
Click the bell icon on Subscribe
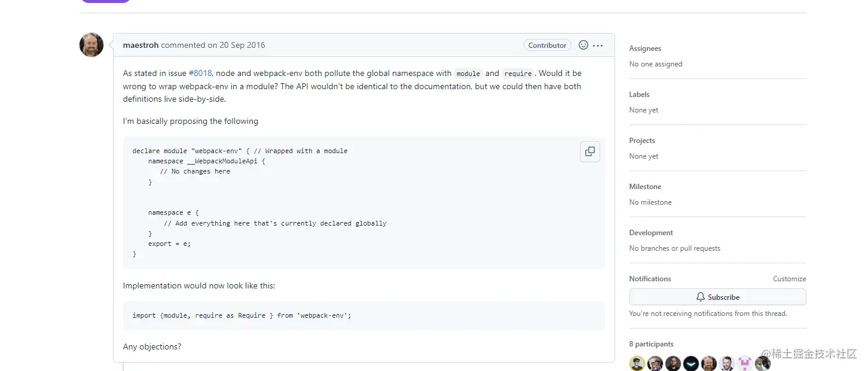[x=701, y=297]
